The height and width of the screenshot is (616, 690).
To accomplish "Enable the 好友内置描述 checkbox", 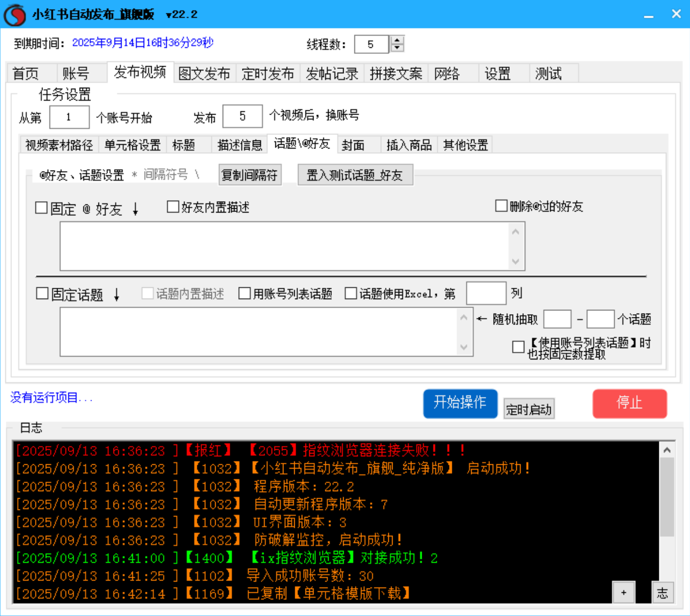I will tap(173, 206).
